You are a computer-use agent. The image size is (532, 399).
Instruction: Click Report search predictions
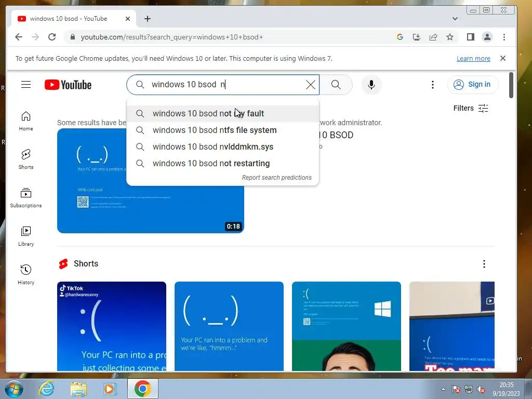[x=276, y=178]
